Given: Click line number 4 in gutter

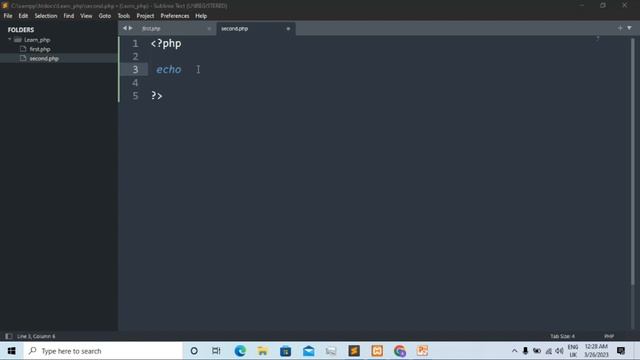Looking at the screenshot, I should click(x=135, y=82).
